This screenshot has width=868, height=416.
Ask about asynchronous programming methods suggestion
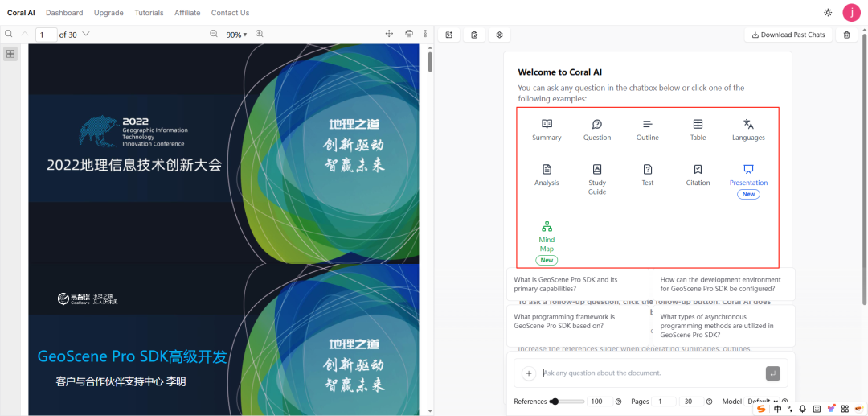[724, 326]
